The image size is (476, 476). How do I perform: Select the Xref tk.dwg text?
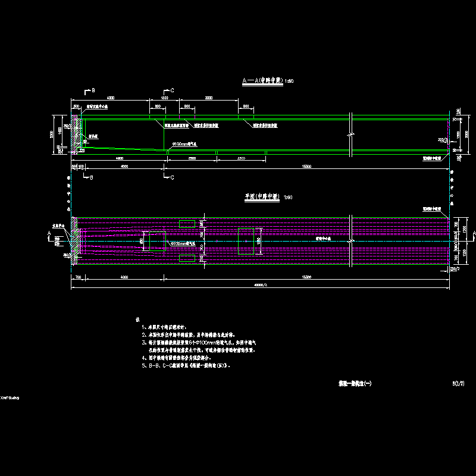click(10, 397)
